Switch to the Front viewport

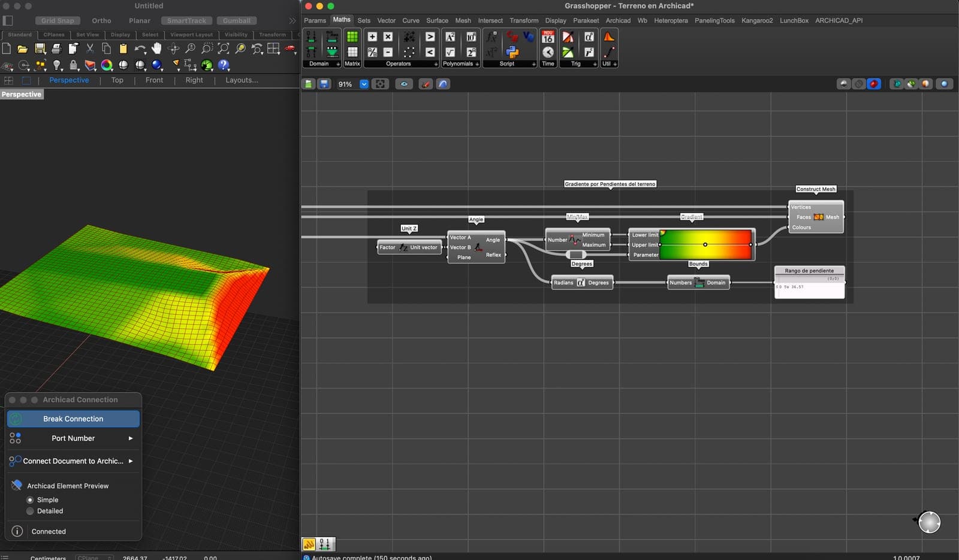tap(154, 80)
